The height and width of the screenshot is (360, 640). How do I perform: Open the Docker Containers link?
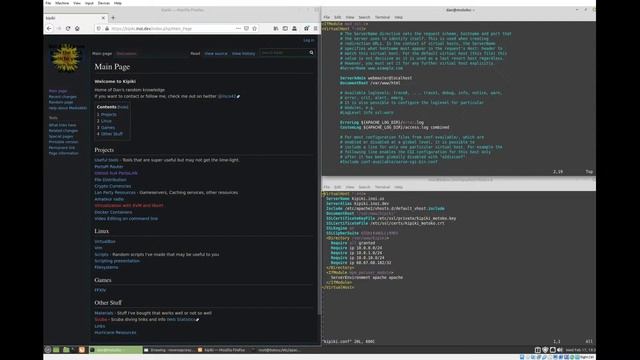click(113, 212)
